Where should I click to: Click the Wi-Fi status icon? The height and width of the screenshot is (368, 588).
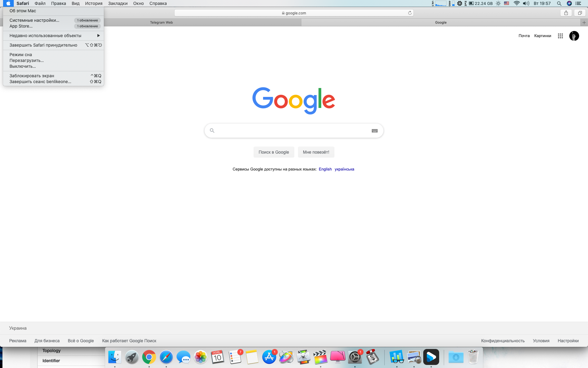517,3
